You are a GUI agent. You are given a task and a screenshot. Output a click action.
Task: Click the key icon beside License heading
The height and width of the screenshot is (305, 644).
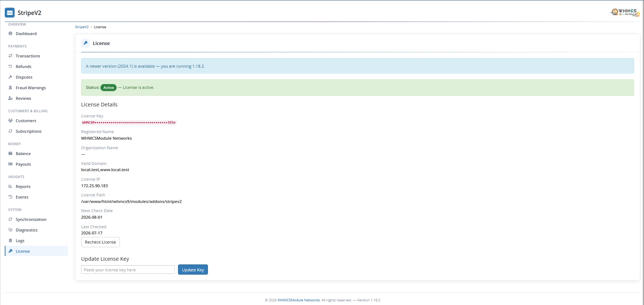(x=86, y=43)
